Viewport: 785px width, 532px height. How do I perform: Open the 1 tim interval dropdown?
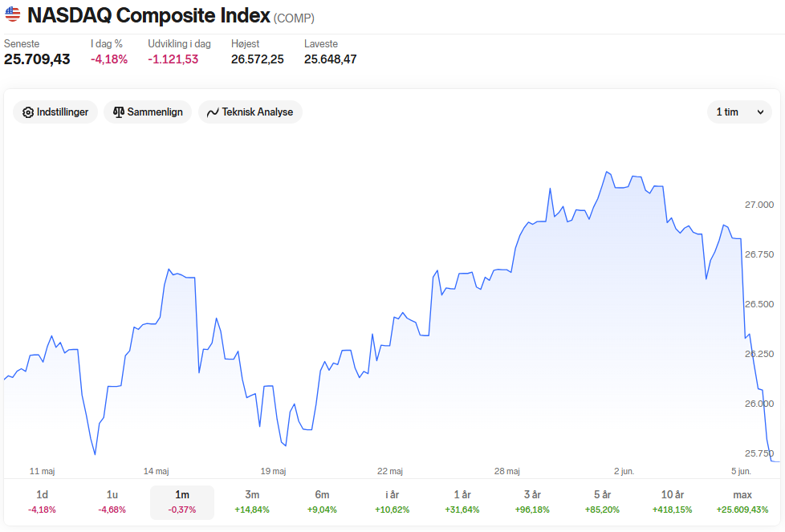click(x=739, y=112)
